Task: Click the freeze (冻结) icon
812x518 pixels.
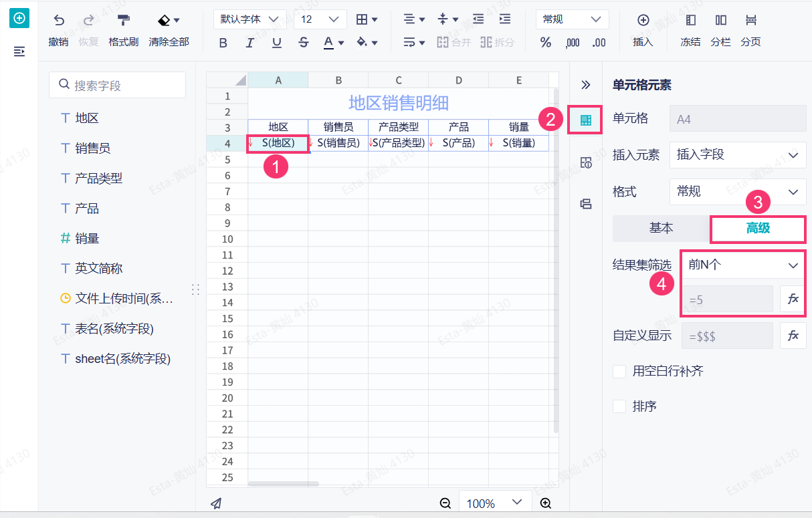Action: 691,20
